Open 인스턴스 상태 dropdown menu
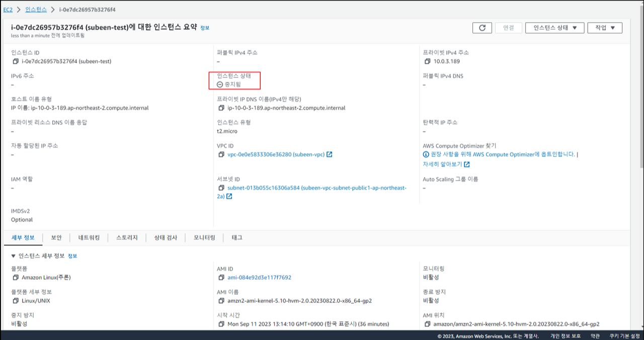This screenshot has width=644, height=340. pyautogui.click(x=554, y=28)
